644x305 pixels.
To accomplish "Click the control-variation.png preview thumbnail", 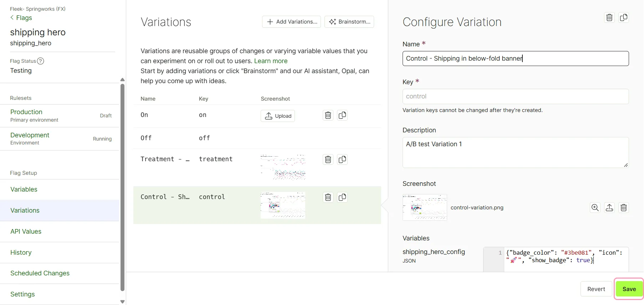I will point(425,207).
